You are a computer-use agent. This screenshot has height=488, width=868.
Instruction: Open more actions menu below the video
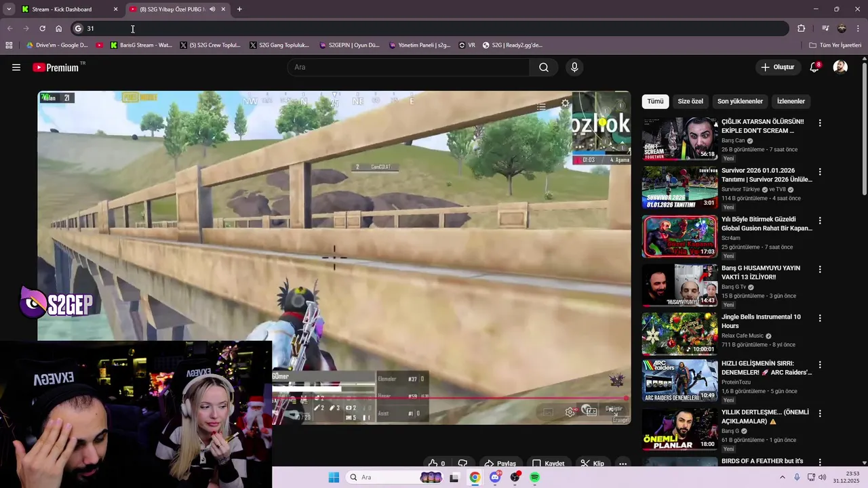623,464
